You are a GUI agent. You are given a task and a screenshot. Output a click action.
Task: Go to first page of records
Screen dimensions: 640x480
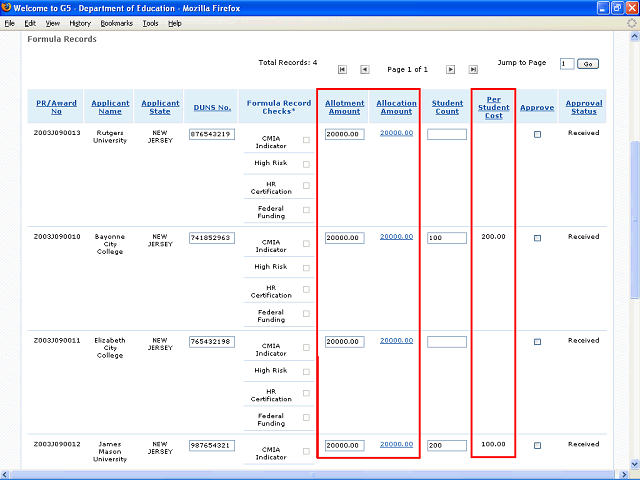(x=342, y=69)
